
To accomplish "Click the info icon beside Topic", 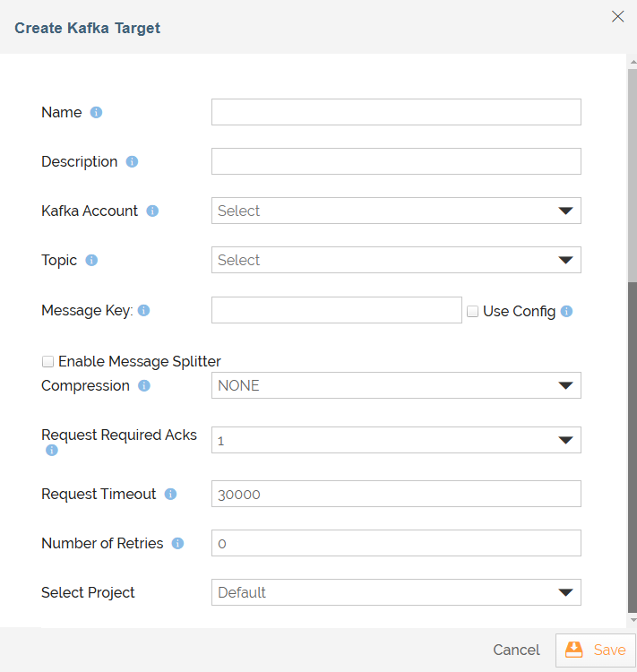I will tap(91, 260).
